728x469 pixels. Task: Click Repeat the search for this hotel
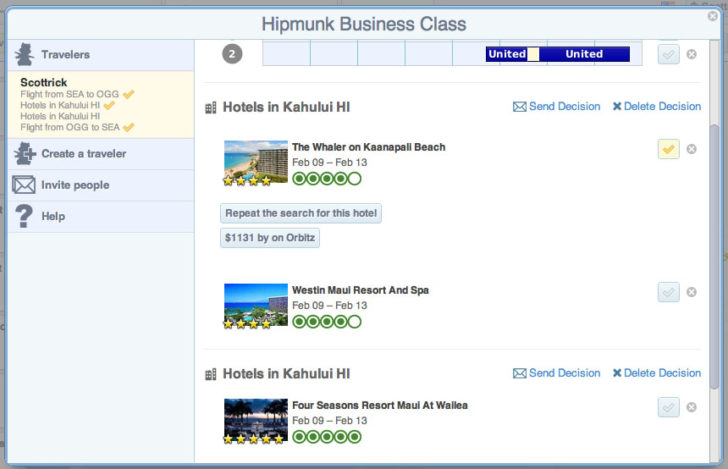tap(301, 213)
